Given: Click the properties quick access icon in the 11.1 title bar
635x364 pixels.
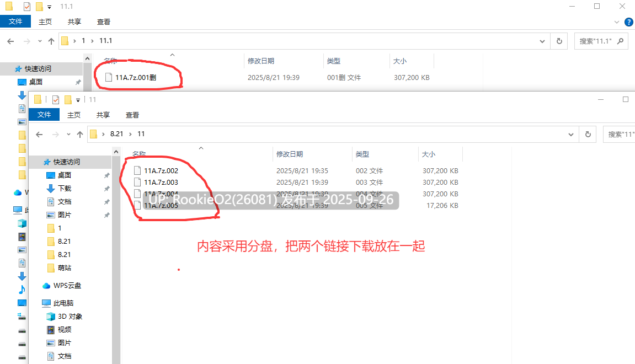Looking at the screenshot, I should coord(26,7).
